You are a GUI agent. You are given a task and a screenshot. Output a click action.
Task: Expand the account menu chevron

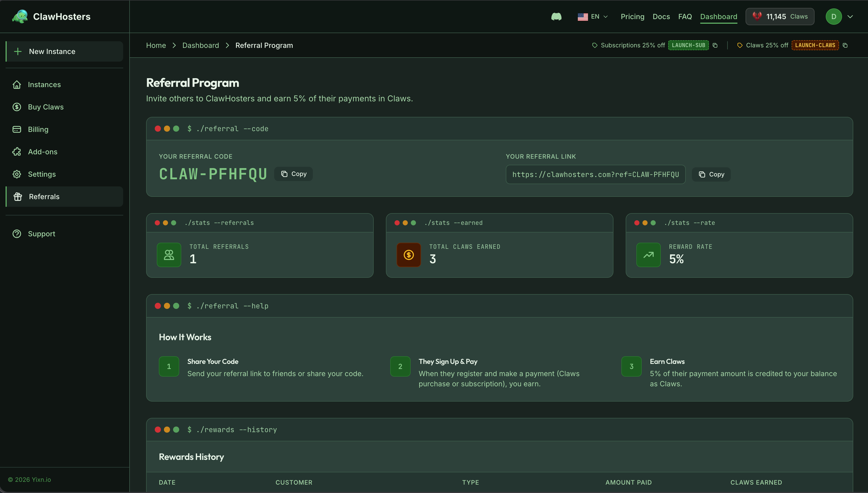click(x=851, y=16)
